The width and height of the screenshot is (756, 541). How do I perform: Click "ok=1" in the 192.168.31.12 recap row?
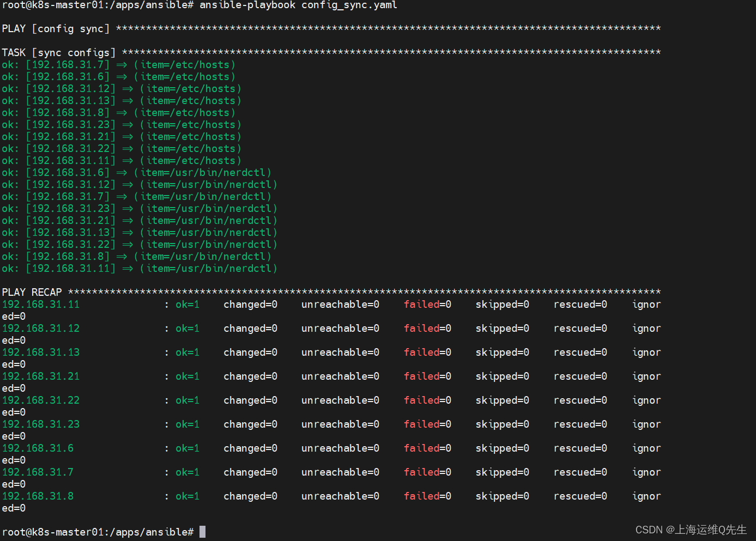(188, 329)
